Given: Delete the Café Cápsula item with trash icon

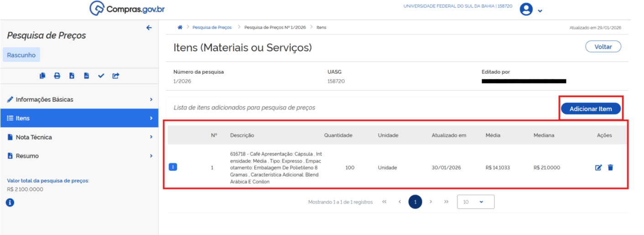Looking at the screenshot, I should [x=610, y=167].
